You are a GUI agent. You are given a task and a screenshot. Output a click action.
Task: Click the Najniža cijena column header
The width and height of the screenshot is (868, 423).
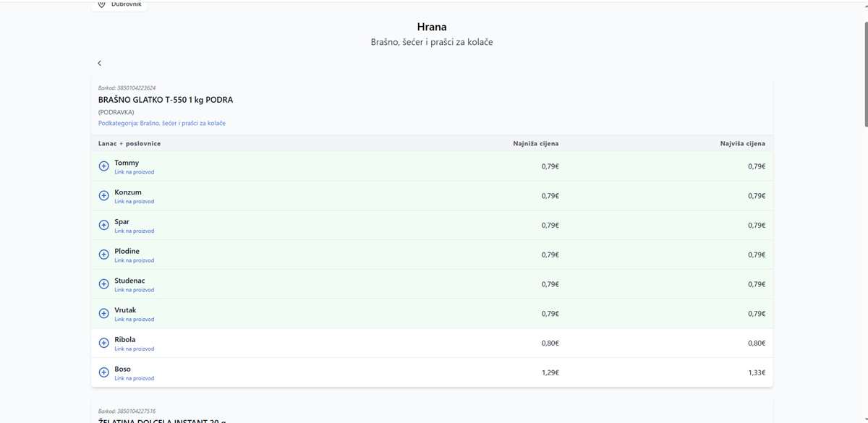(536, 143)
